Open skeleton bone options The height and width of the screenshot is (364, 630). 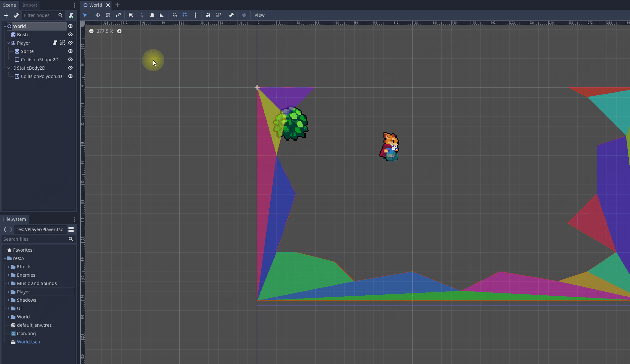pyautogui.click(x=231, y=15)
